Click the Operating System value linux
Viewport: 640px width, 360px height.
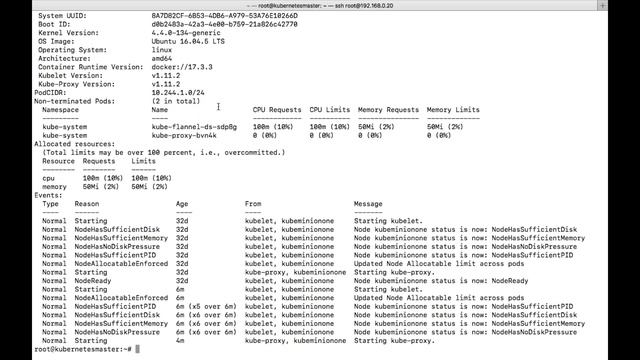tap(162, 50)
